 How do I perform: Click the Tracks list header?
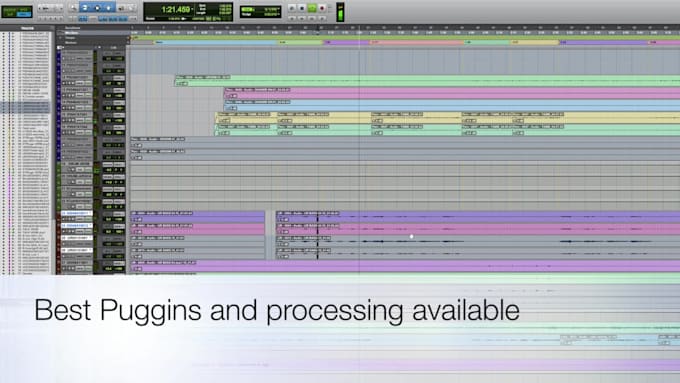(26, 28)
